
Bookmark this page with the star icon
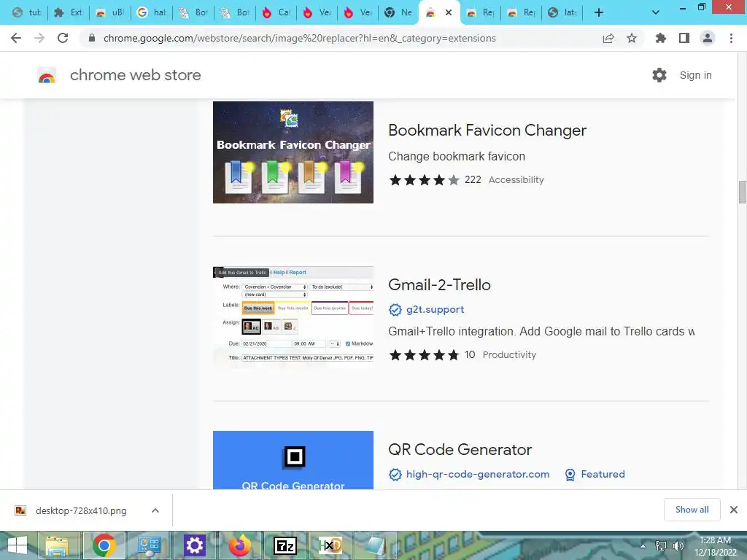tap(632, 38)
